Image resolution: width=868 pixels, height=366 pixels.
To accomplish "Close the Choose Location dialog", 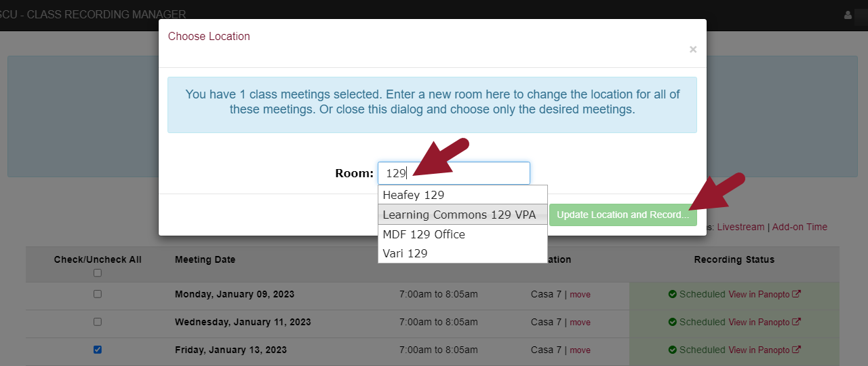I will coord(692,50).
